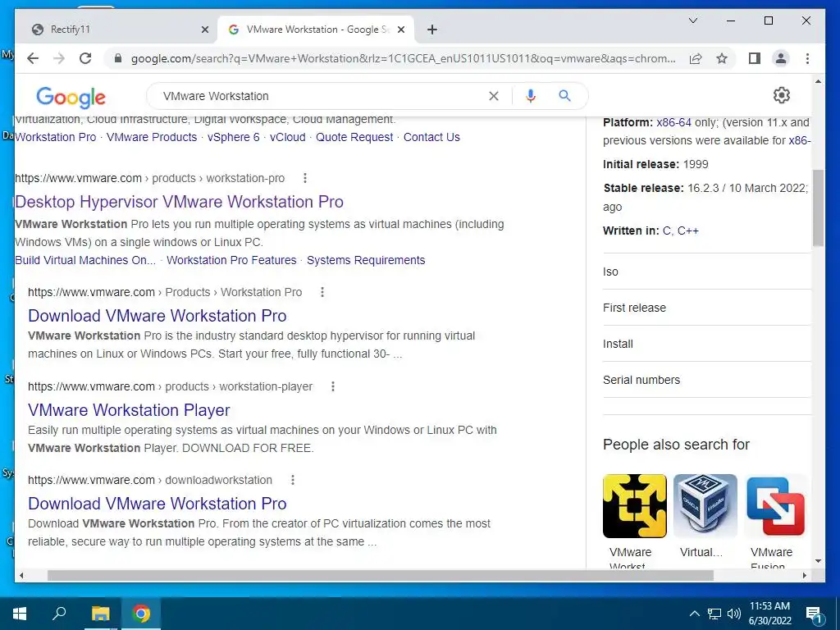The image size is (840, 630).
Task: Go back using the browser back arrow
Action: coord(33,58)
